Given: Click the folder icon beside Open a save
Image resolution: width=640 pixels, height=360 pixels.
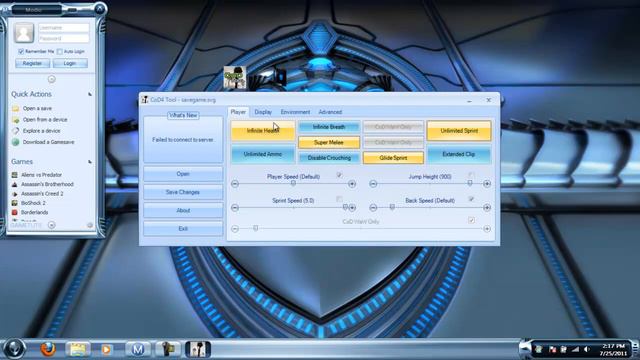Looking at the screenshot, I should tap(16, 108).
